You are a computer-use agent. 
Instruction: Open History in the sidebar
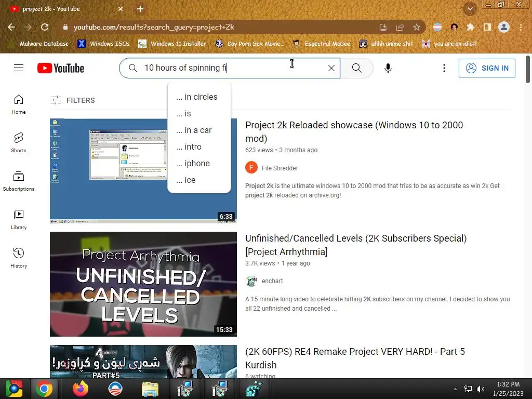click(19, 258)
